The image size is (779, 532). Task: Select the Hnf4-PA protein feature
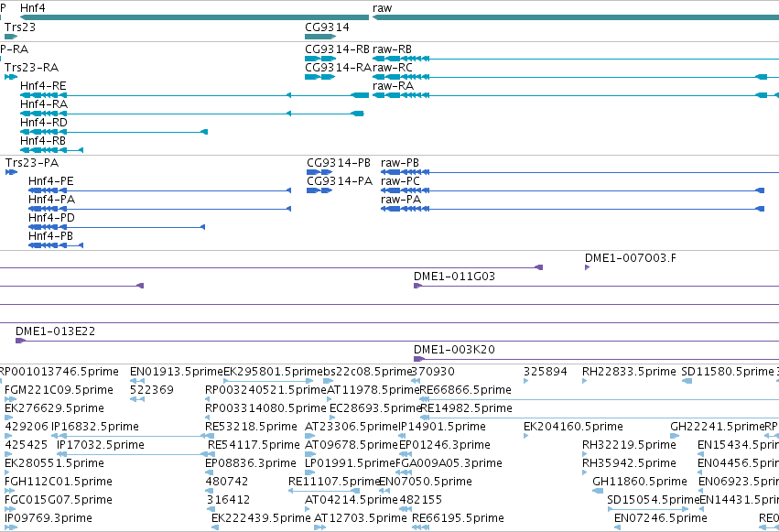point(159,209)
